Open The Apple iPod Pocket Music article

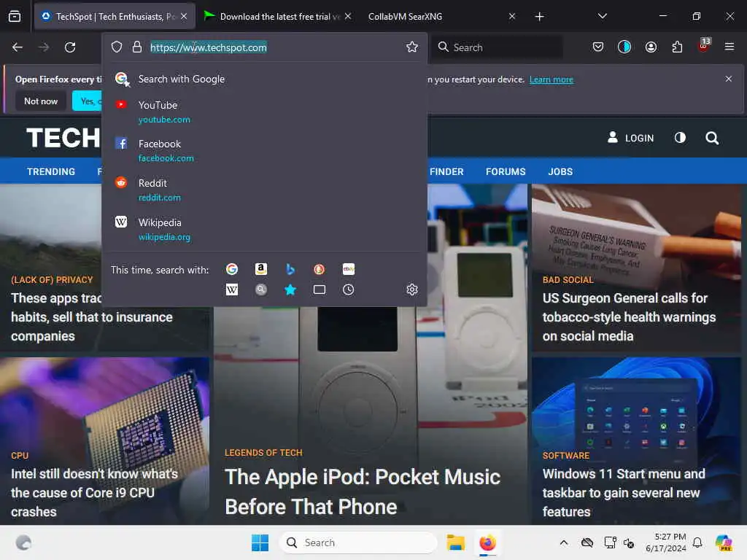pos(363,491)
